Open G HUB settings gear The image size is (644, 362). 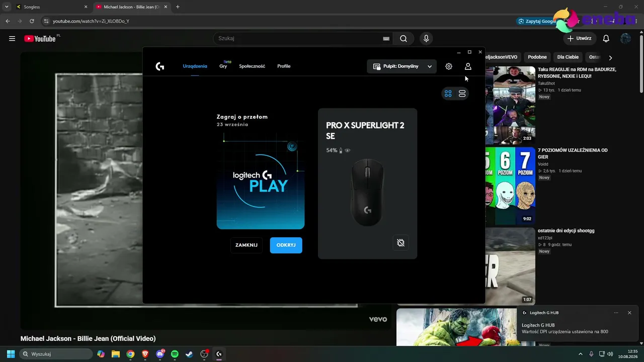pos(449,66)
